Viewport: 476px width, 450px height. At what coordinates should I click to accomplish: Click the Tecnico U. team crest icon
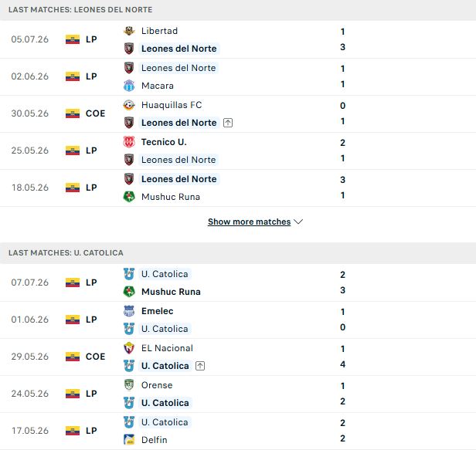tap(129, 142)
